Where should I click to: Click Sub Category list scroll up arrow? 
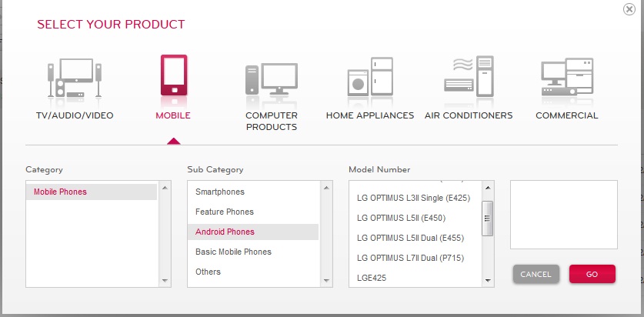(326, 188)
